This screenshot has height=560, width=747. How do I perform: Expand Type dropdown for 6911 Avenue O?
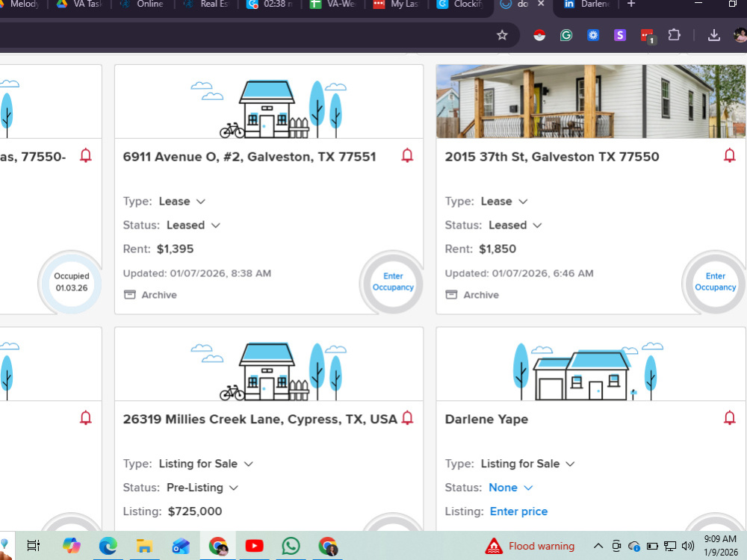200,202
